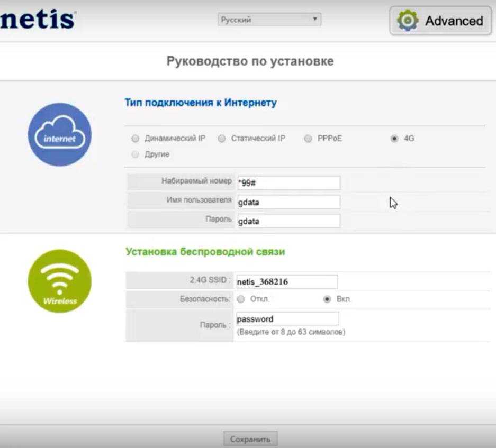Viewport: 496px width, 448px height.
Task: Click the 2.4G SSID input field
Action: coord(286,282)
